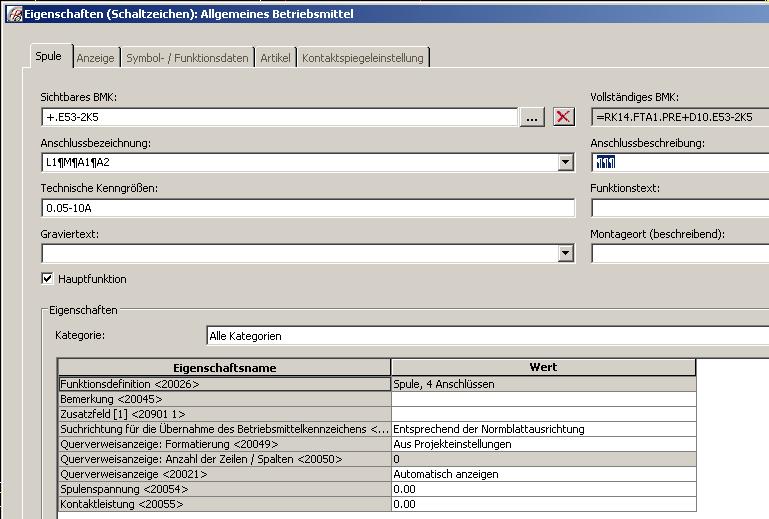
Task: Click the Anschlussbeschreibung field
Action: click(x=680, y=162)
